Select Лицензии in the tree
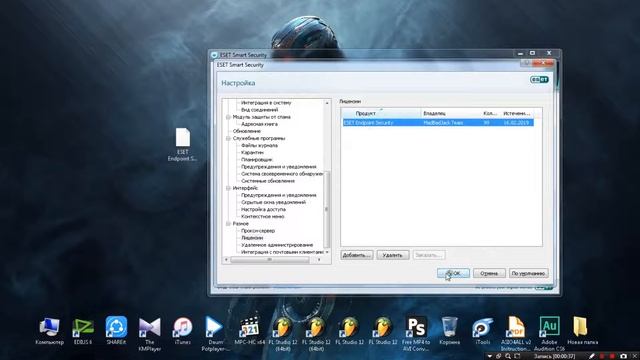640x360 pixels. click(252, 238)
